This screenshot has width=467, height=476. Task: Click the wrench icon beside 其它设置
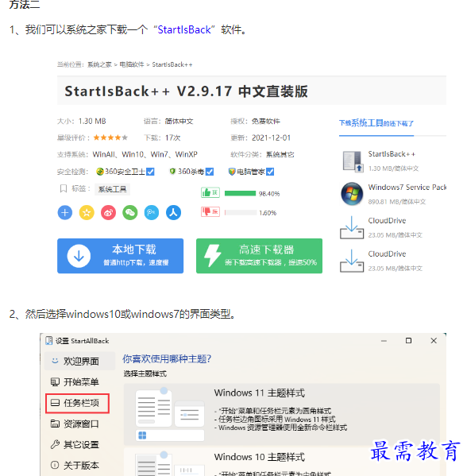55,444
